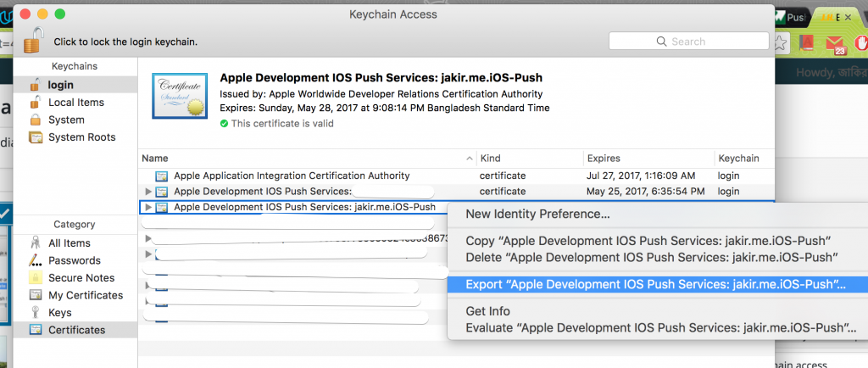Choose Export jakir.me.iOS-Push from context menu

pos(655,284)
